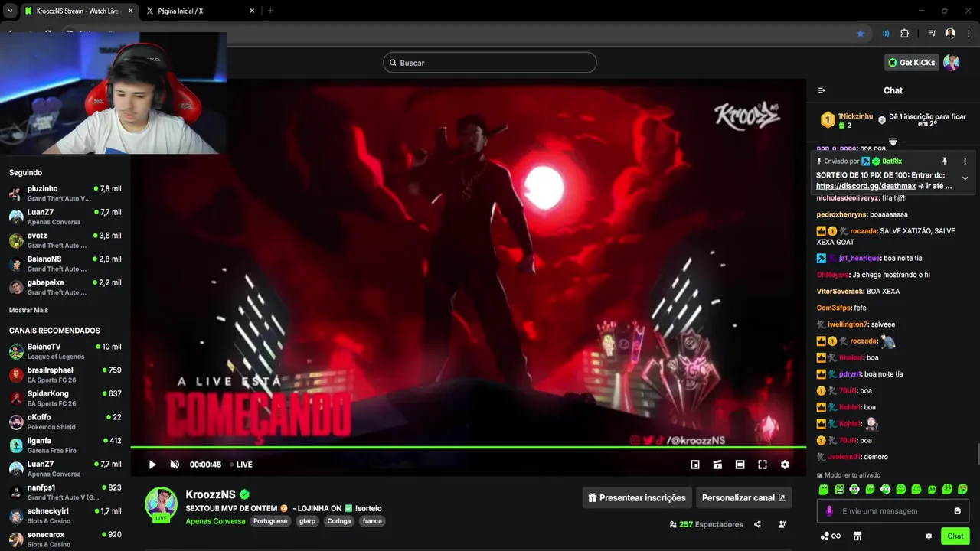
Task: Open SpiderKong recommended channel
Action: click(x=65, y=399)
